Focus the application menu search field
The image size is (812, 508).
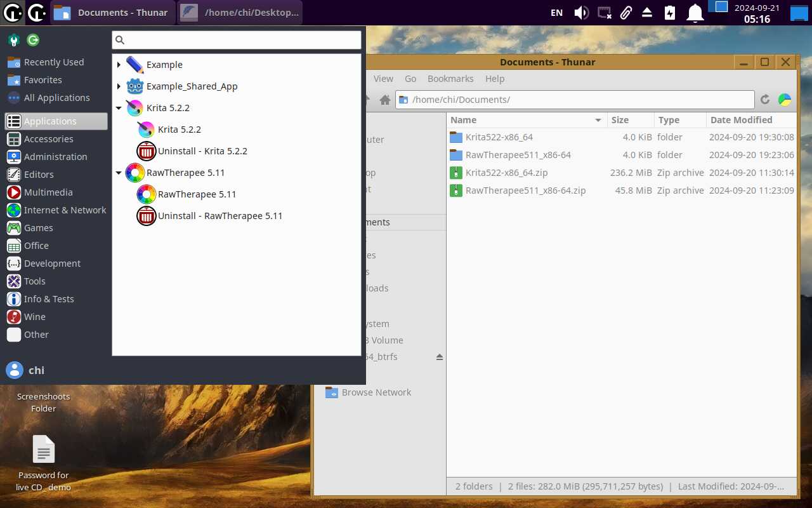[237, 40]
